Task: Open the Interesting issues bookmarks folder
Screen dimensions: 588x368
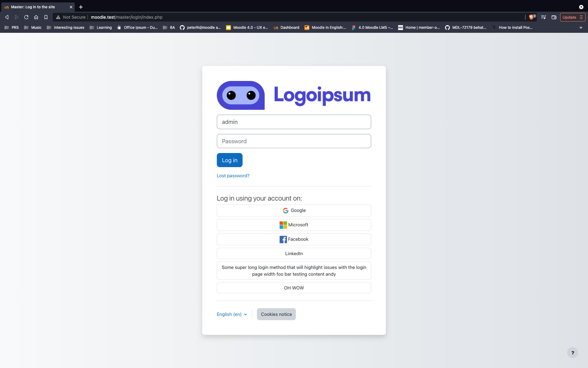Action: tap(66, 28)
